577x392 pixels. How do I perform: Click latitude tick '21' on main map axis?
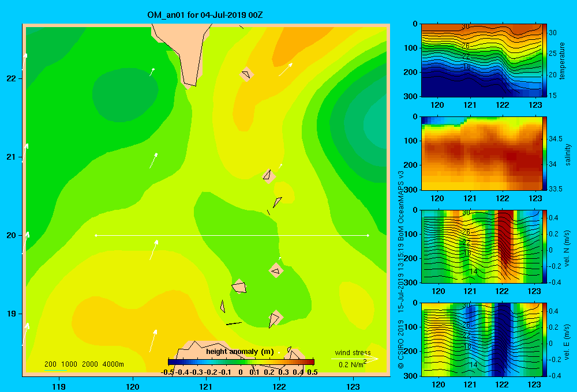click(x=12, y=157)
